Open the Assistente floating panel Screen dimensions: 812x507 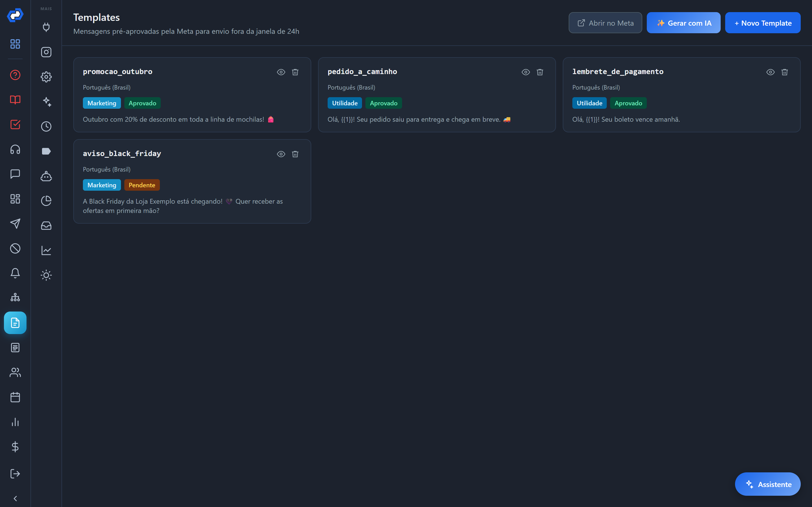(767, 484)
